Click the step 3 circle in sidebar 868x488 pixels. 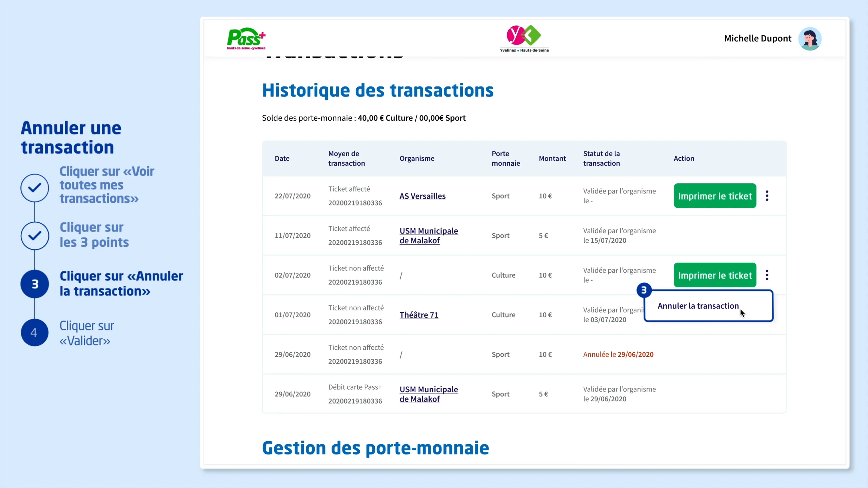coord(35,284)
